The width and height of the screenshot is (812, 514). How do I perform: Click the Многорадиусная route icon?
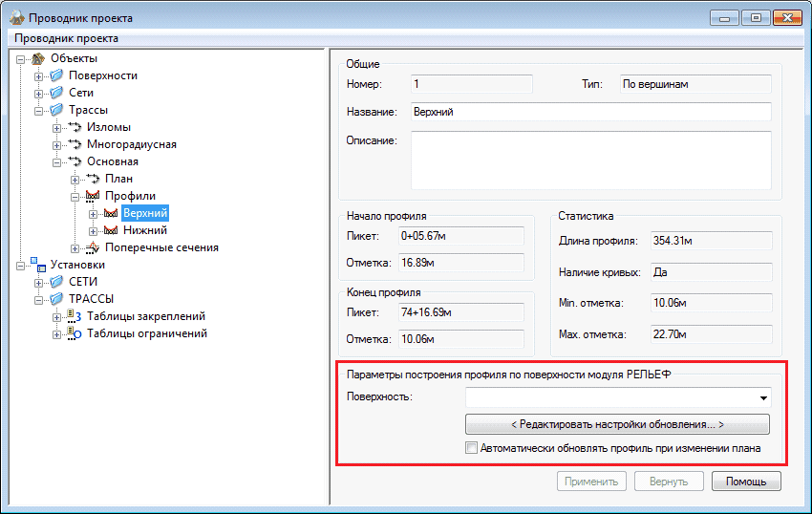click(75, 144)
